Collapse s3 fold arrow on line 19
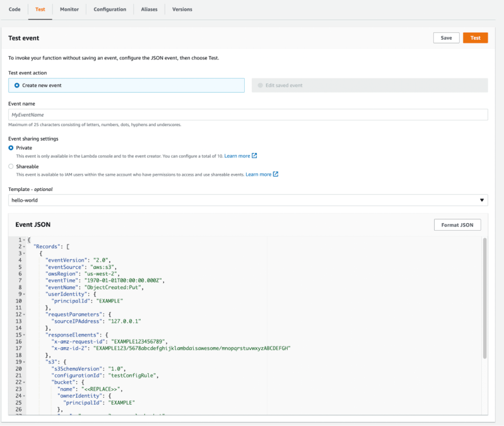Screen dimensions: 504x426 click(x=24, y=362)
